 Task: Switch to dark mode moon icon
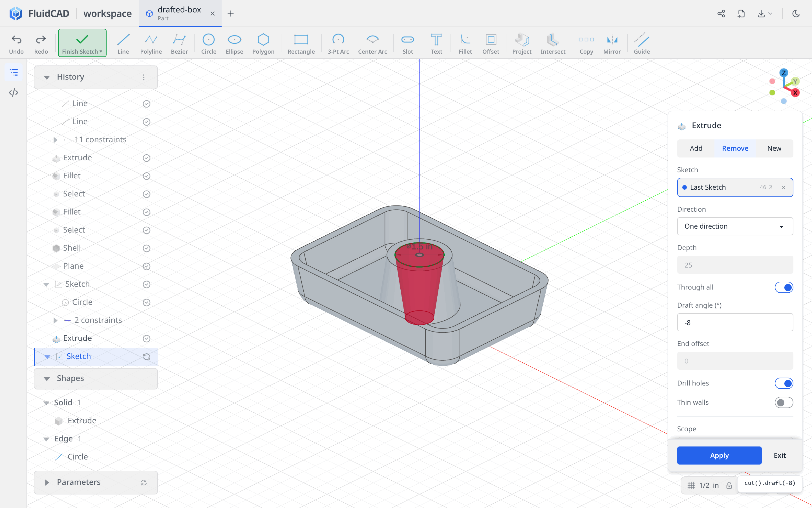(x=796, y=14)
